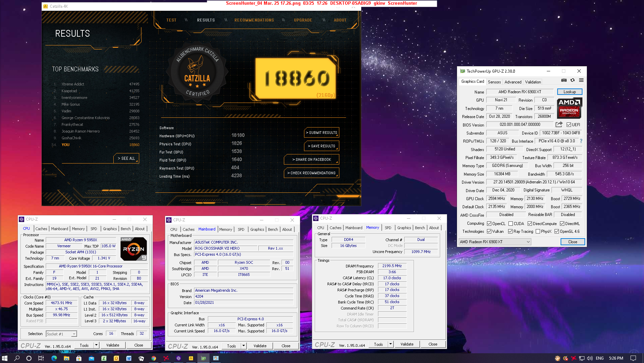Viewport: 644px width, 363px height.
Task: Expand Tools dropdown arrow in Mainboard CPU-Z window
Action: click(x=243, y=346)
